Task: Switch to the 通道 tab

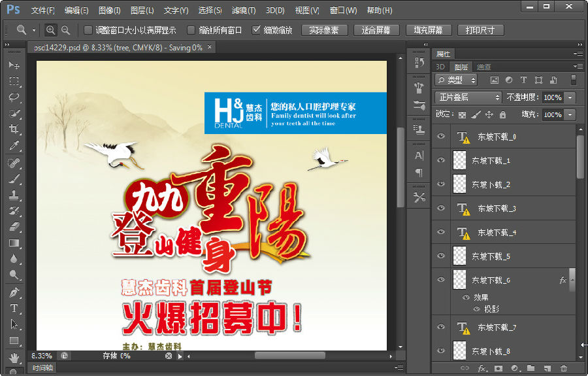Action: [483, 67]
